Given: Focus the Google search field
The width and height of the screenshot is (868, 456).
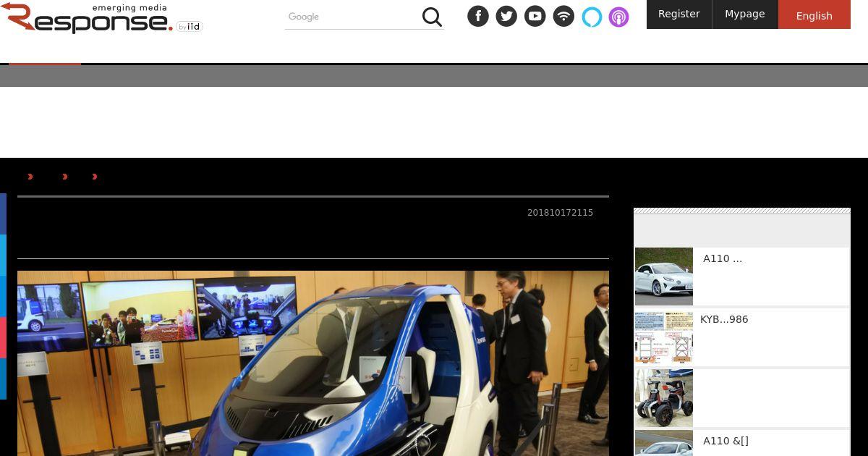Looking at the screenshot, I should tap(352, 17).
